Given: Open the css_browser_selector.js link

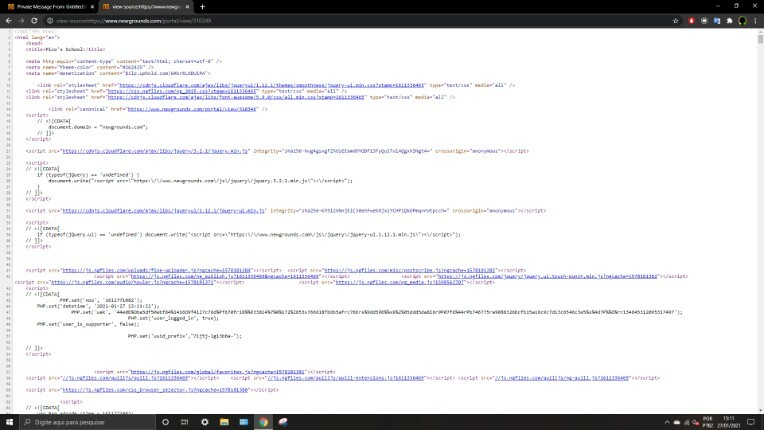Looking at the screenshot, I should [155, 390].
